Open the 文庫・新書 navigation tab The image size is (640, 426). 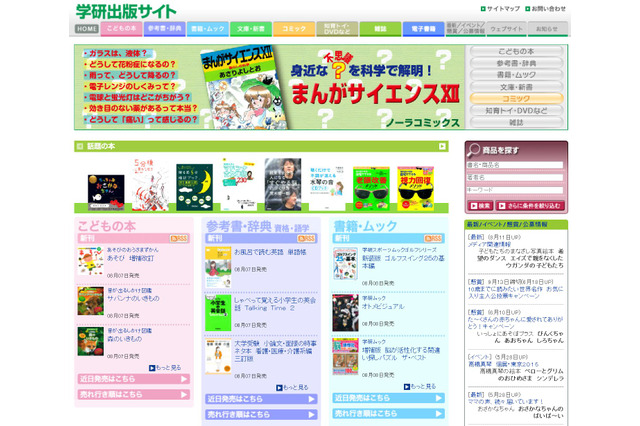point(251,29)
